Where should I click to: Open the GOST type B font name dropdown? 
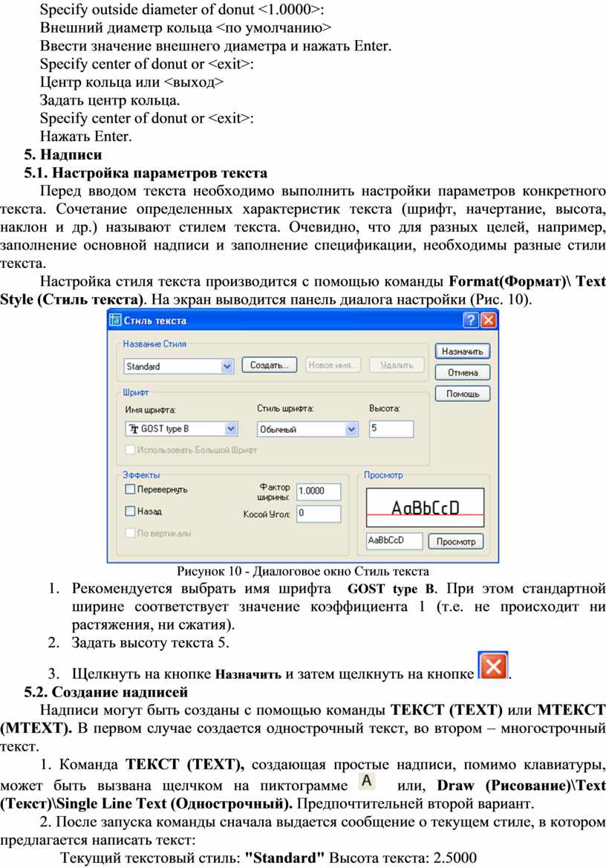[x=231, y=429]
